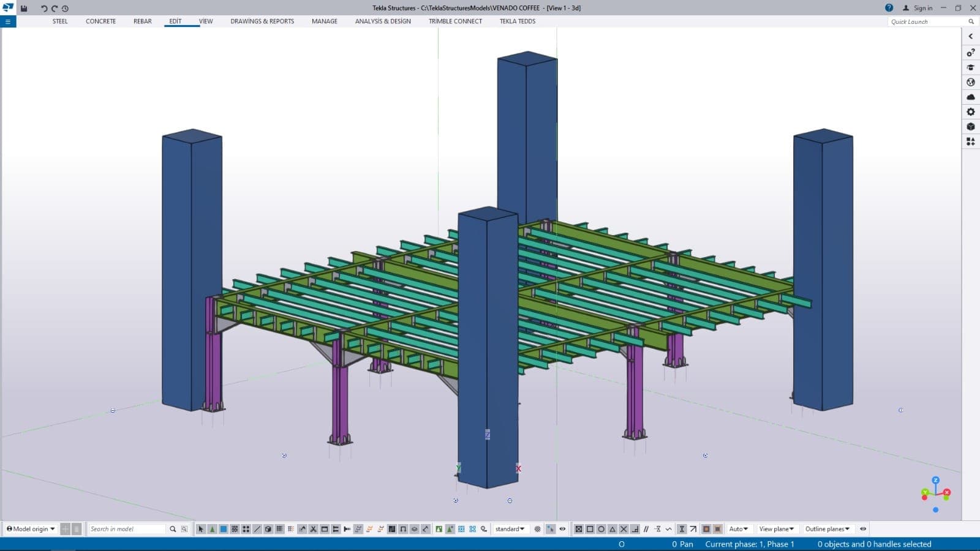Image resolution: width=980 pixels, height=551 pixels.
Task: Open the hamburger file menu button
Action: pyautogui.click(x=8, y=21)
